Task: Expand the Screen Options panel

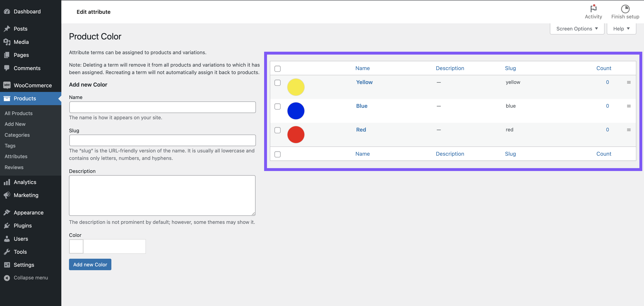Action: [577, 29]
